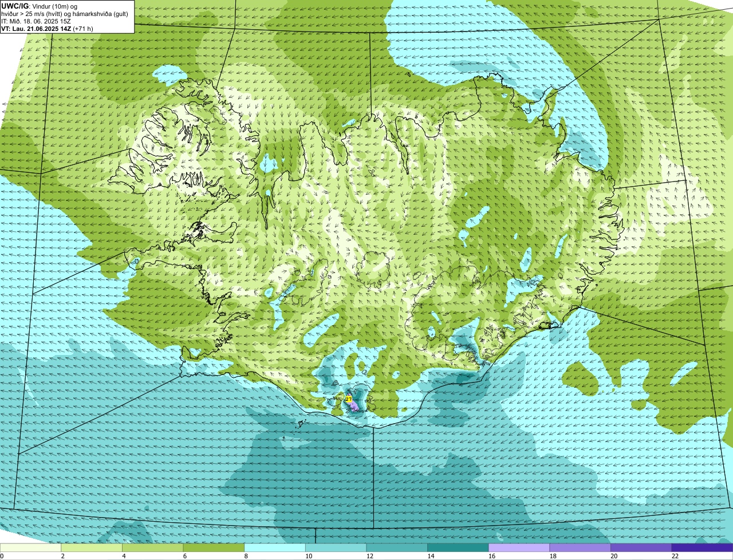Image resolution: width=733 pixels, height=560 pixels.
Task: Select the 18–20 m/s light purple swatch
Action: tap(580, 547)
